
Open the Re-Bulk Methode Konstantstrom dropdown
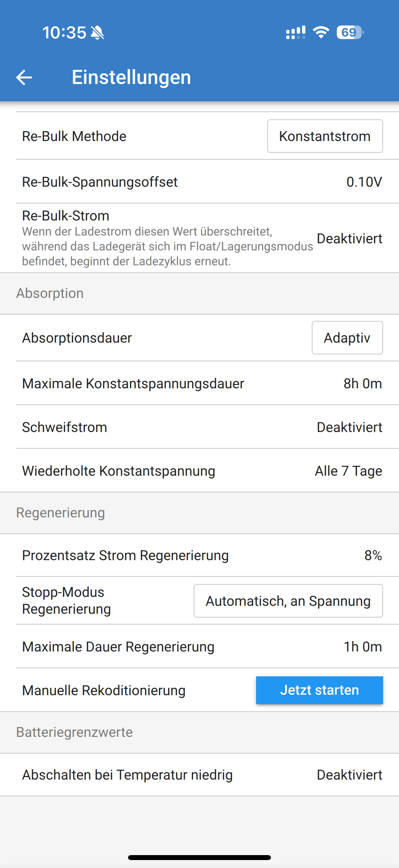click(325, 136)
